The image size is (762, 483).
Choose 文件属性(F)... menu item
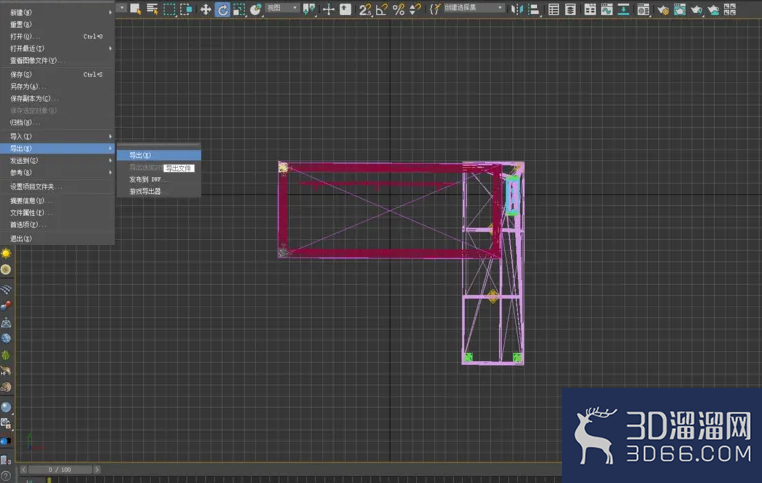(x=57, y=213)
